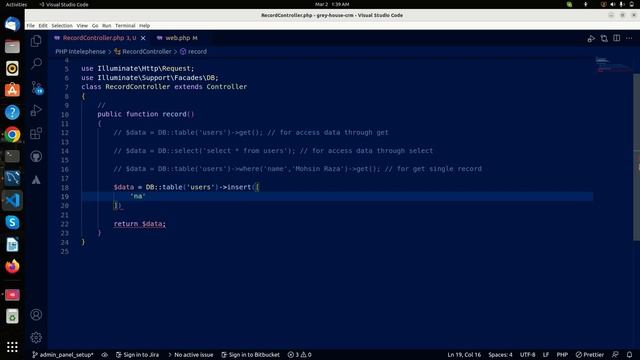The height and width of the screenshot is (360, 640).
Task: Click the editor minimap preview
Action: click(x=612, y=65)
